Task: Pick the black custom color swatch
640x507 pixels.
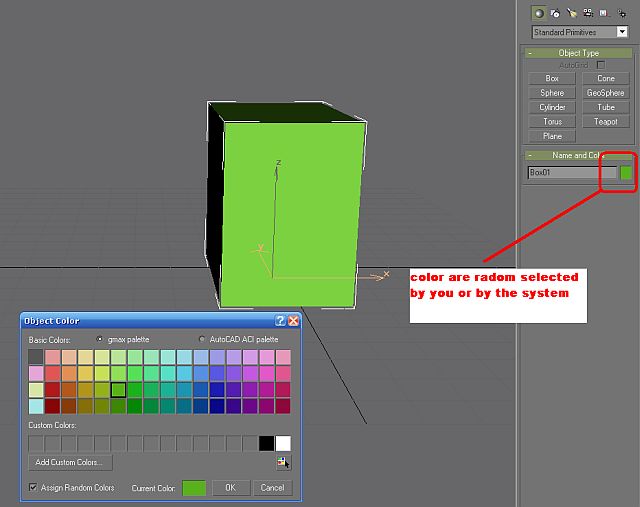Action: coord(266,443)
